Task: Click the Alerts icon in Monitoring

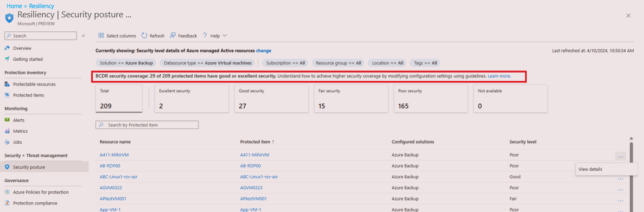Action: [8, 120]
